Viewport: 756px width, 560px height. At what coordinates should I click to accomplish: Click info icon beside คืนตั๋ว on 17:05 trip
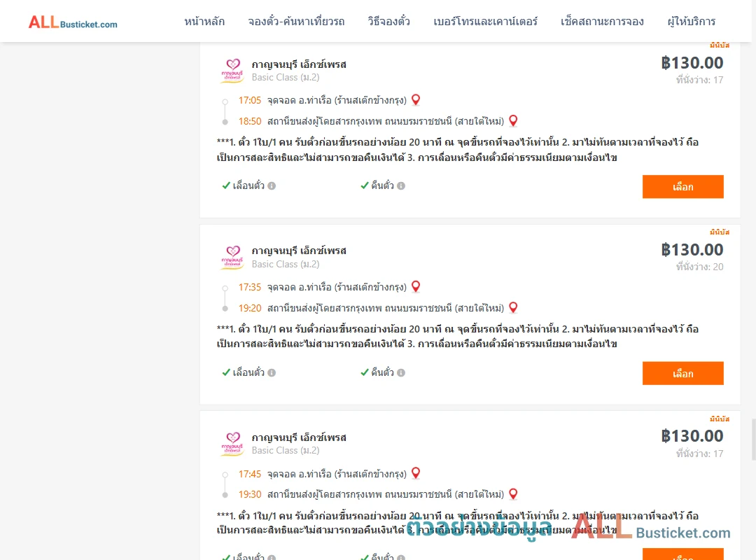tap(401, 185)
